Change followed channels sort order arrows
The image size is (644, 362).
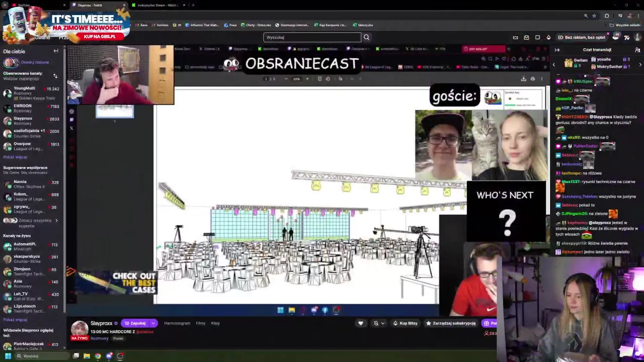tap(55, 76)
